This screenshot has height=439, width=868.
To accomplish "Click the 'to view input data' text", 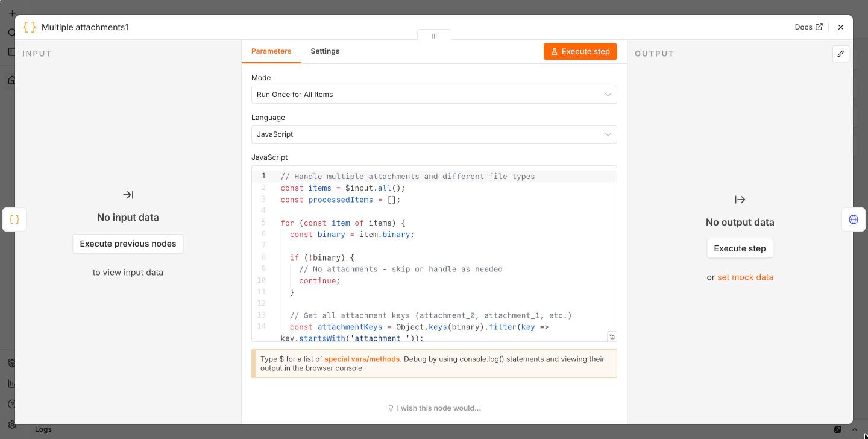I will pyautogui.click(x=128, y=273).
